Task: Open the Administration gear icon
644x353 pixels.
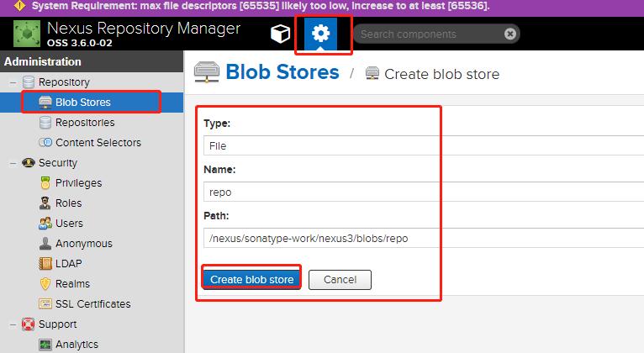Action: [x=321, y=34]
